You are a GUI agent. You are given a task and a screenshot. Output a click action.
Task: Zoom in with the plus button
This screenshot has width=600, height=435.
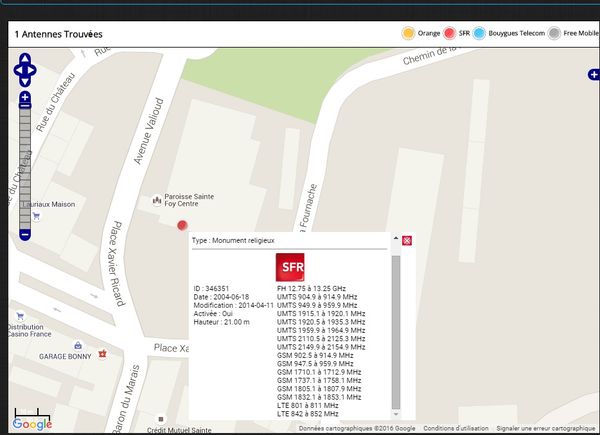(x=25, y=98)
